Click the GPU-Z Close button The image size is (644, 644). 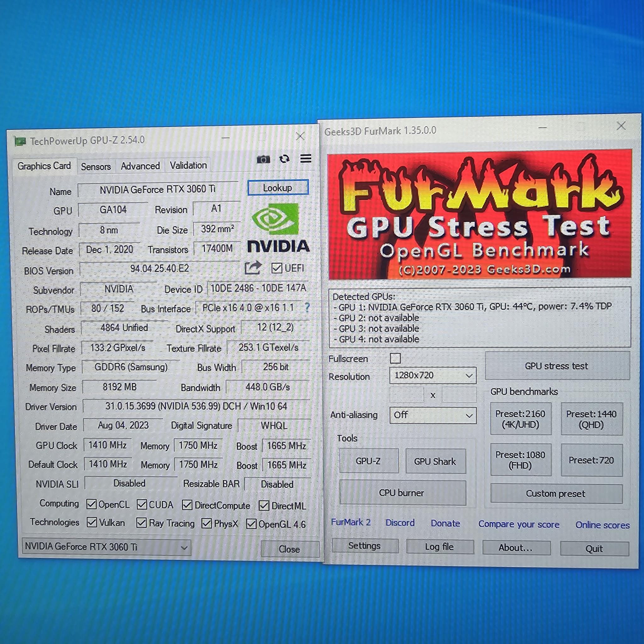289,549
